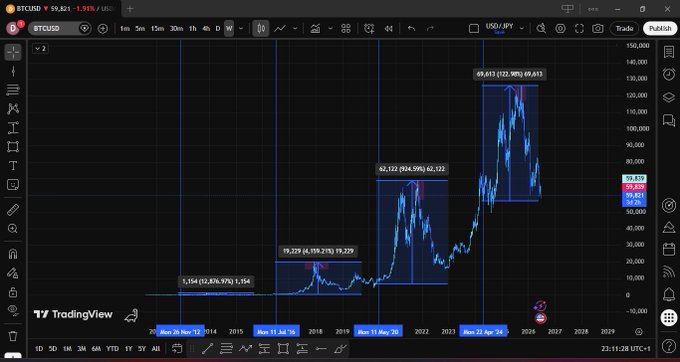
Task: Open a new tab with plus button
Action: pyautogui.click(x=130, y=9)
